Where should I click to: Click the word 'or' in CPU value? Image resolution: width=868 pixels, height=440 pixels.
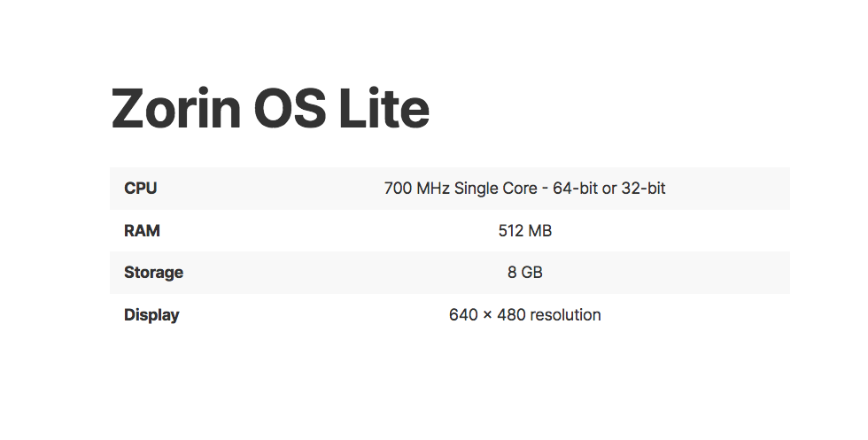pyautogui.click(x=609, y=189)
